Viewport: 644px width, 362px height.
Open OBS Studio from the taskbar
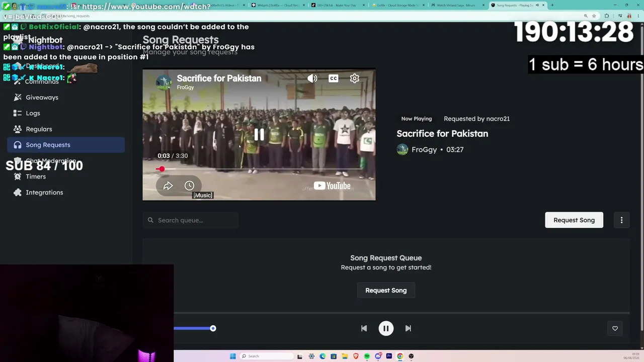[x=411, y=356]
